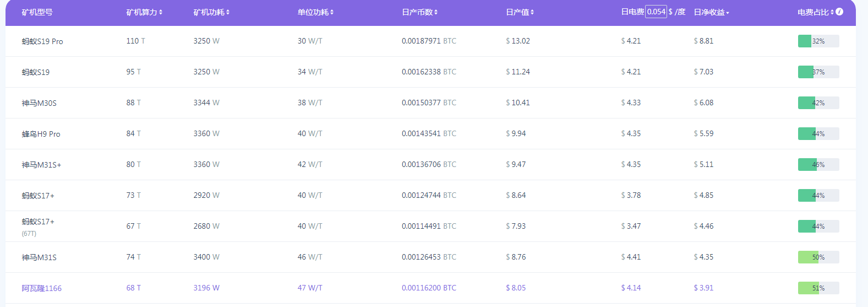
Task: Click the electricity price input showing 0.054
Action: pyautogui.click(x=656, y=12)
